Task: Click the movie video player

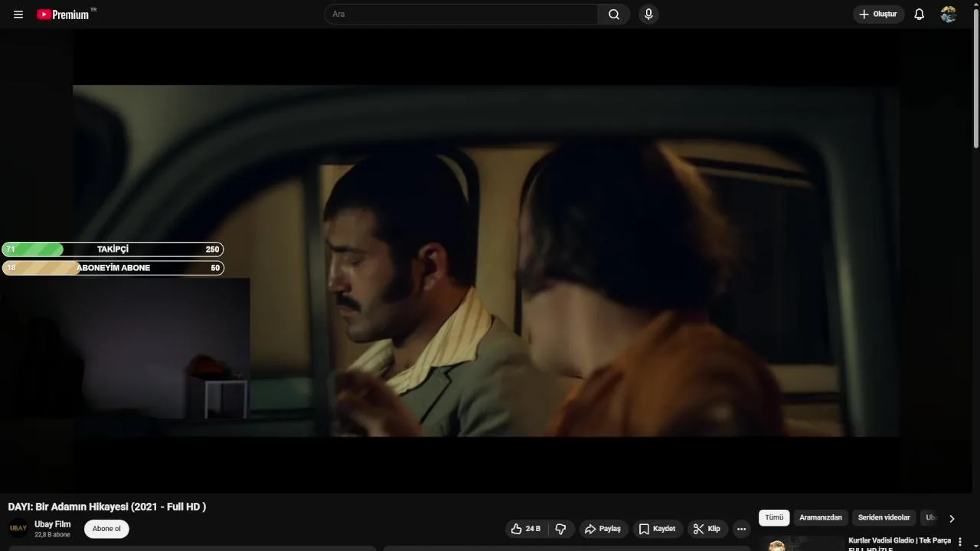Action: 486,260
